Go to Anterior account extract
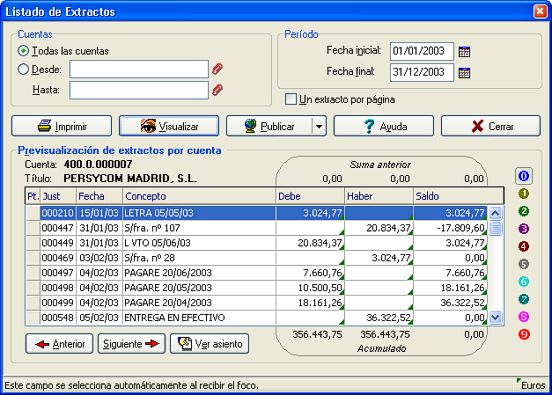The height and width of the screenshot is (395, 552). tap(59, 344)
